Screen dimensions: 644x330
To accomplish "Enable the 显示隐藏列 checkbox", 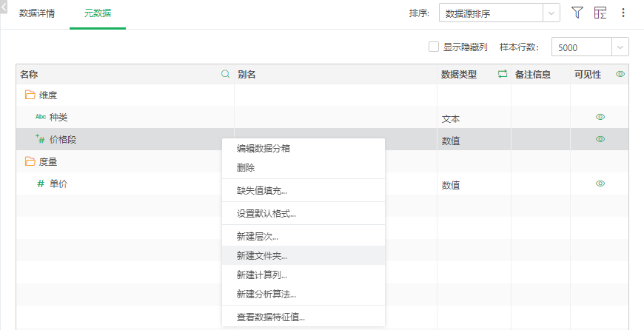I will (x=434, y=47).
